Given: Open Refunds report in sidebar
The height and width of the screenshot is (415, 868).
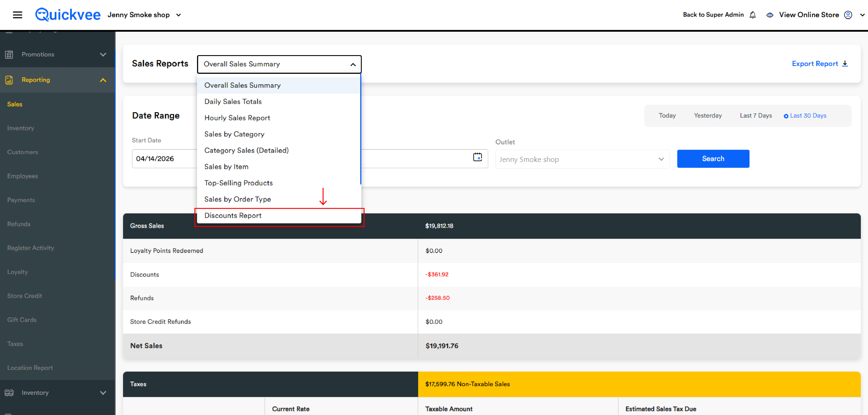Looking at the screenshot, I should (x=19, y=224).
